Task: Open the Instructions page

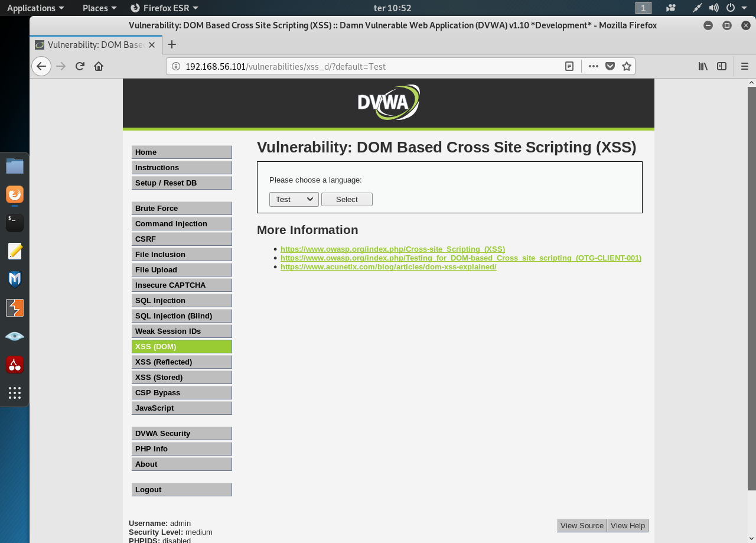Action: (x=182, y=168)
